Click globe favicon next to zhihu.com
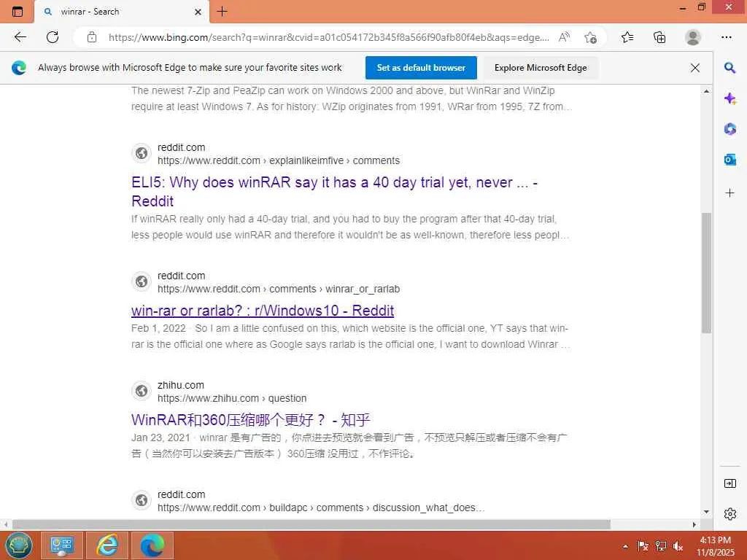The height and width of the screenshot is (560, 747). pyautogui.click(x=142, y=391)
